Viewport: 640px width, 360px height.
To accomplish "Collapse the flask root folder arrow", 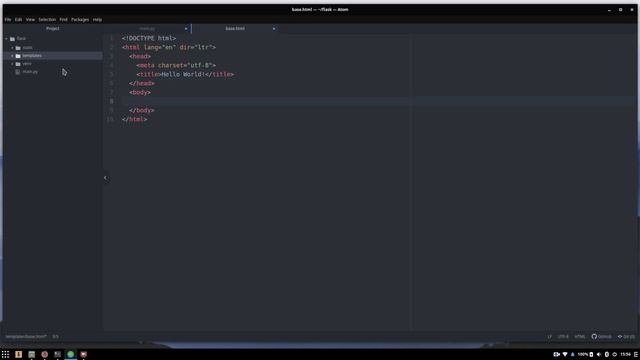I will 7,39.
